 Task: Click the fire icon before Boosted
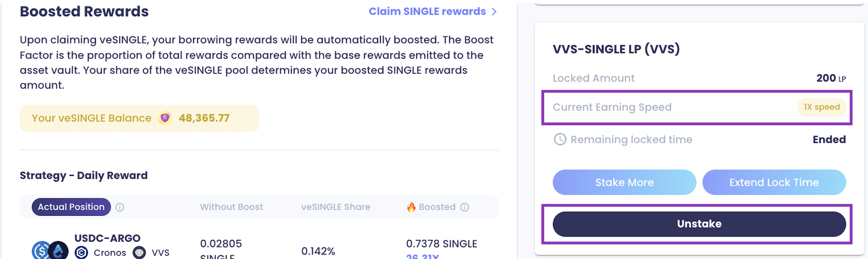(x=411, y=207)
